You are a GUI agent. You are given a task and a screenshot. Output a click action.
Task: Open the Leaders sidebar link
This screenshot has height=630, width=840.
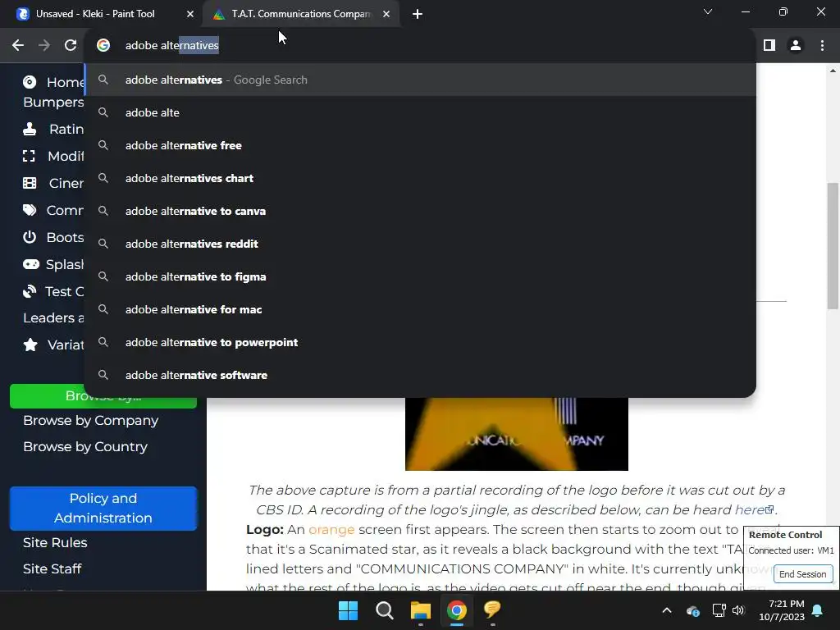coord(53,317)
